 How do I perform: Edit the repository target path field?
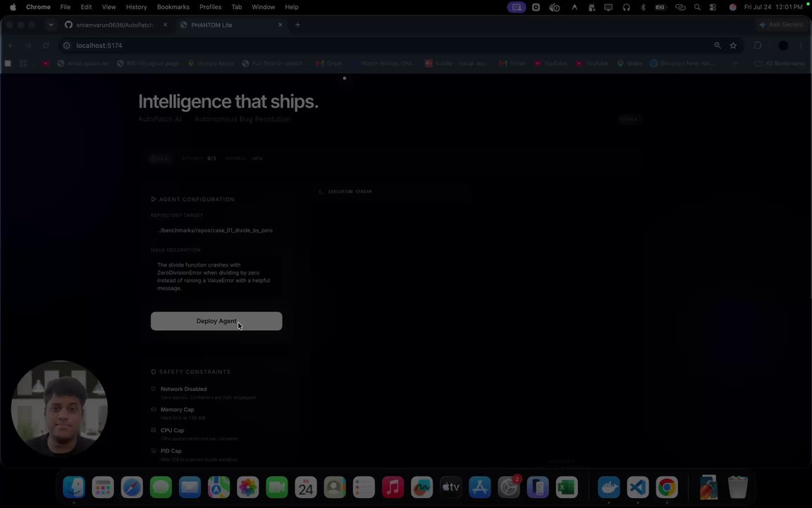216,230
